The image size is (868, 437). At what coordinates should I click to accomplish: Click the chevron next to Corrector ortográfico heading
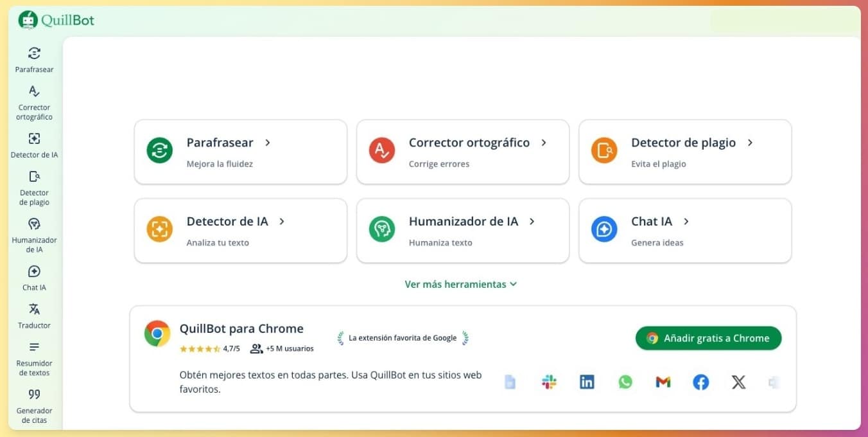point(544,143)
